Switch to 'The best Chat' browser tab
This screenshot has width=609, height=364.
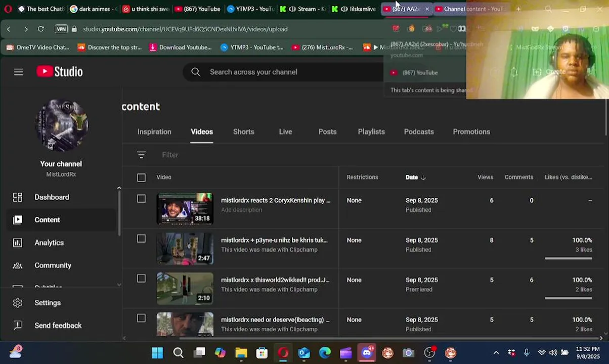tap(41, 9)
